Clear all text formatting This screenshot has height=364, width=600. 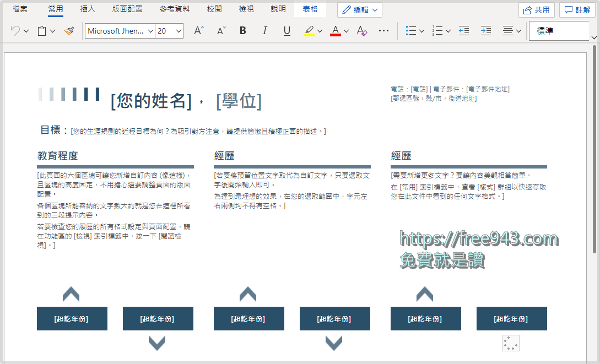[361, 31]
